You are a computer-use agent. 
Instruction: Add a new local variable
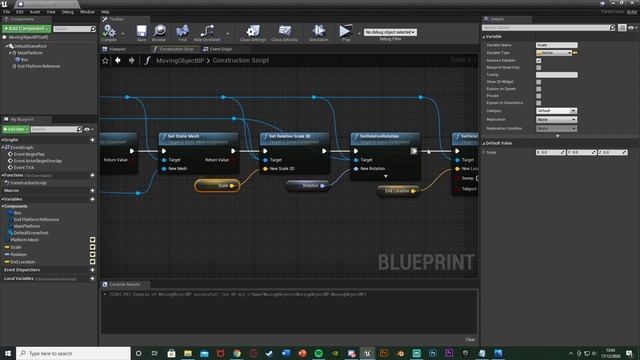[x=92, y=278]
